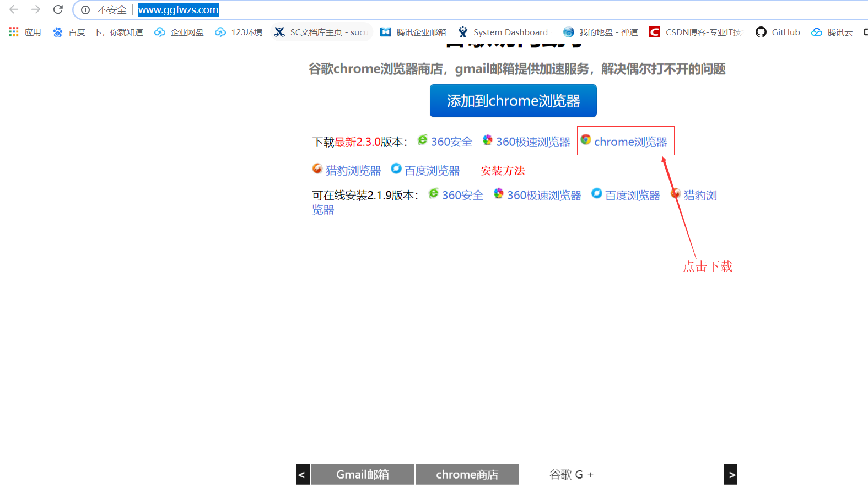
Task: Click the browser back arrow
Action: tap(14, 9)
